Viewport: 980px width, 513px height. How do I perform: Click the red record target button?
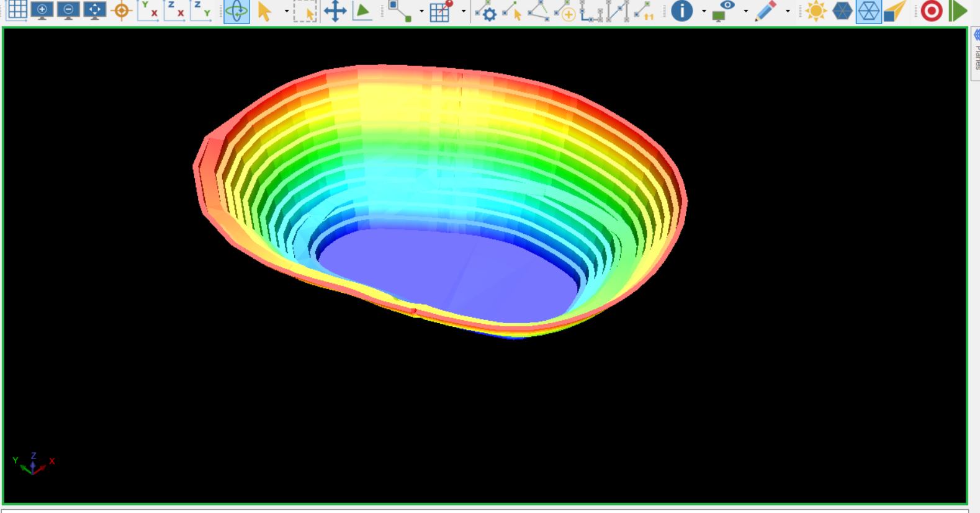tap(932, 11)
